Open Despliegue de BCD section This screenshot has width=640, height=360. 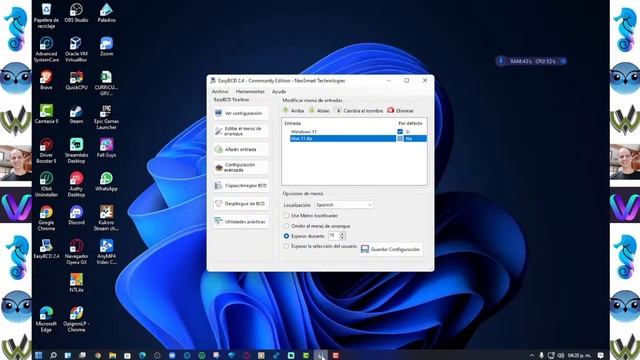click(241, 203)
